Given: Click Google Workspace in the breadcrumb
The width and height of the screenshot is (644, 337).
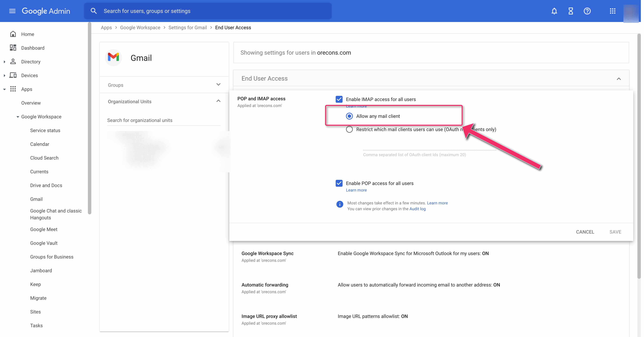Looking at the screenshot, I should (x=140, y=27).
